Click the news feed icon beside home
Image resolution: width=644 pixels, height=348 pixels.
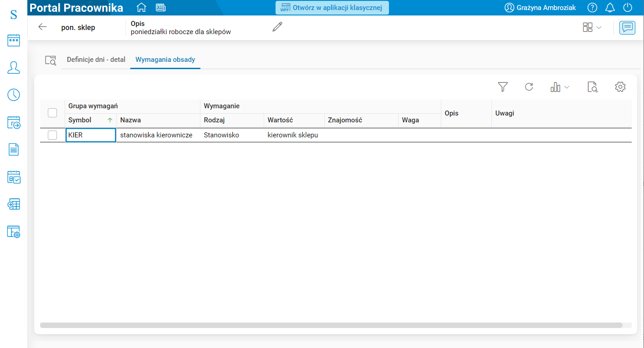pyautogui.click(x=160, y=8)
